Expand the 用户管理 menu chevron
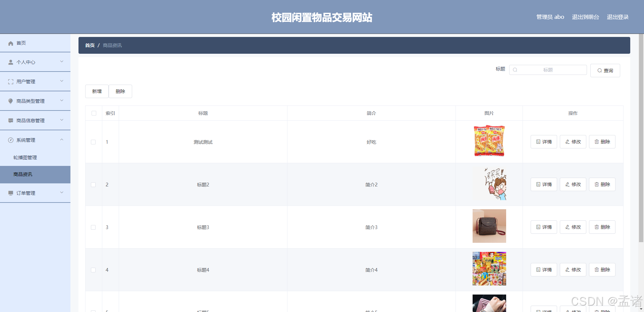This screenshot has width=644, height=312. coord(62,81)
